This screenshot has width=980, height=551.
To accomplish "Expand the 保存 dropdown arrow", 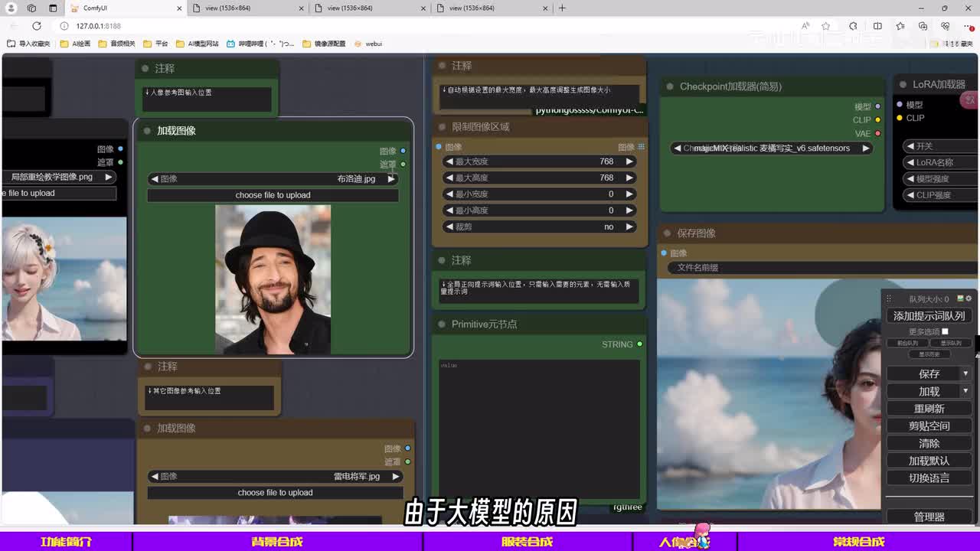I will click(x=965, y=373).
